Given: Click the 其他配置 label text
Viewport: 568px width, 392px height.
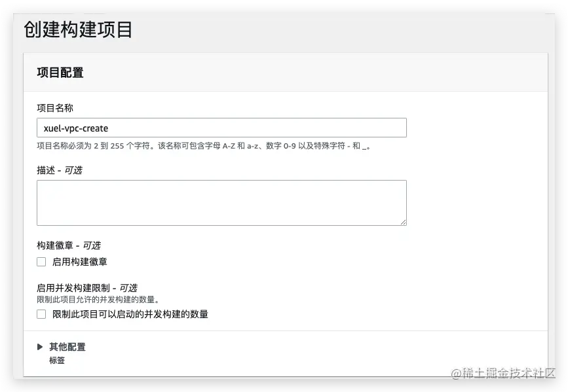Looking at the screenshot, I should pos(67,347).
